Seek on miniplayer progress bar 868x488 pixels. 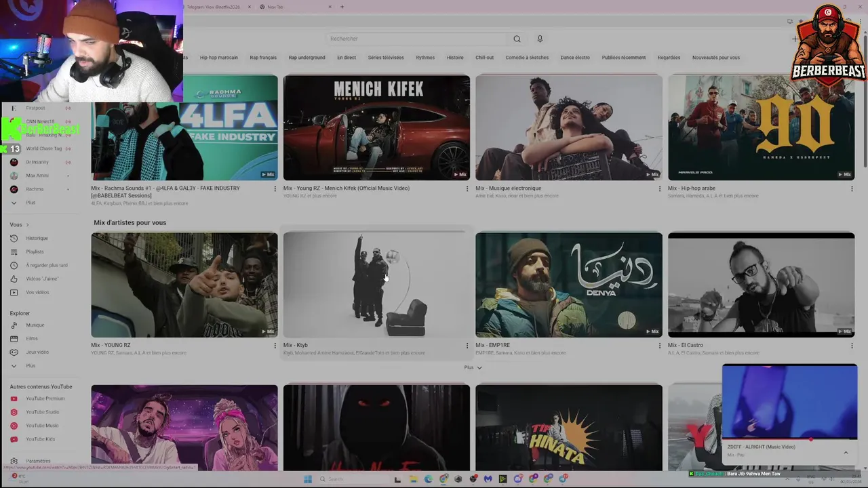pyautogui.click(x=790, y=439)
